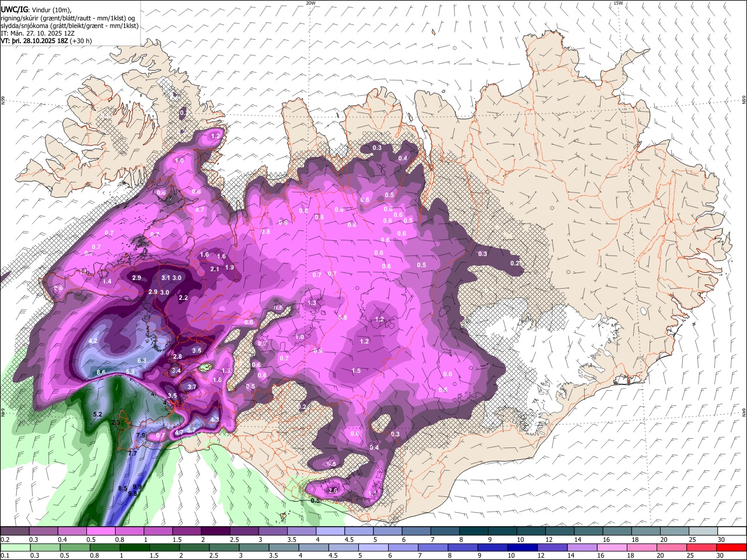Click the 7.7 rain value on the map
This screenshot has height=560, width=747.
(132, 453)
